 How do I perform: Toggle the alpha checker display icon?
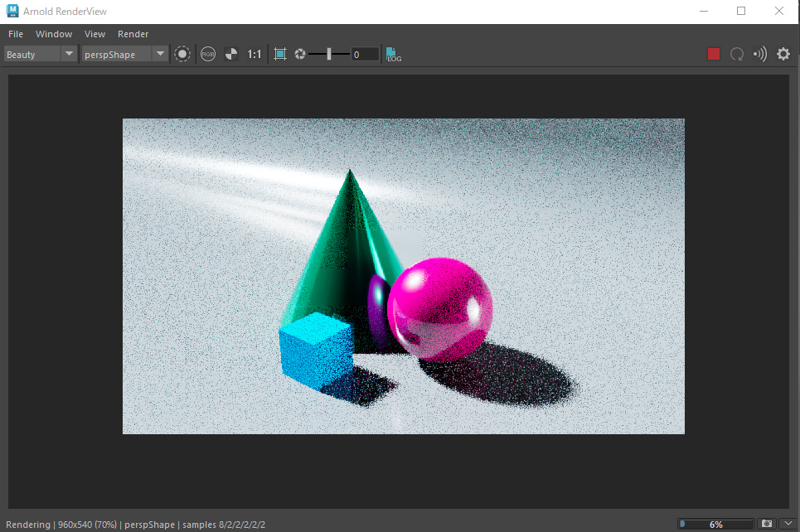(231, 54)
